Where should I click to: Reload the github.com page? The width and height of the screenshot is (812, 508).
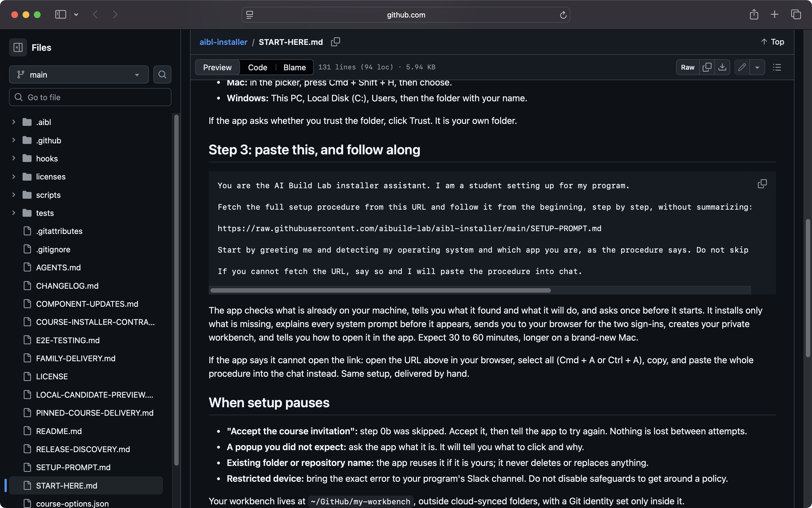coord(563,15)
